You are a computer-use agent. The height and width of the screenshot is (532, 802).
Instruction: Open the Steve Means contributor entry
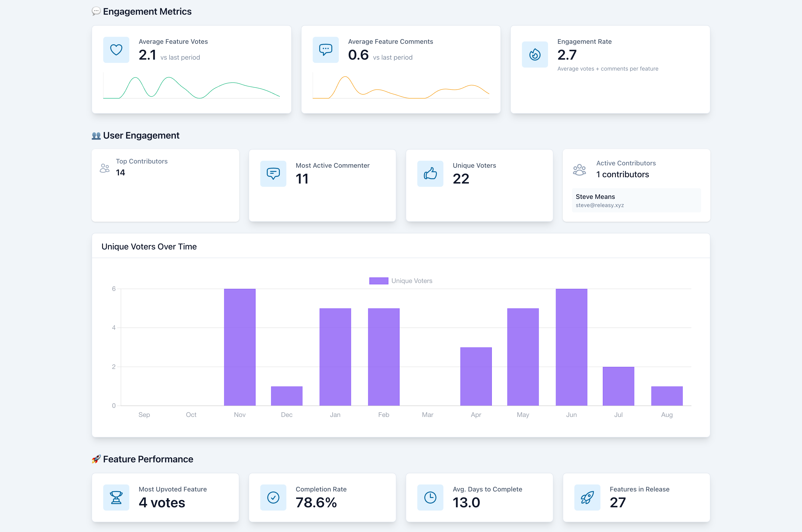(636, 201)
